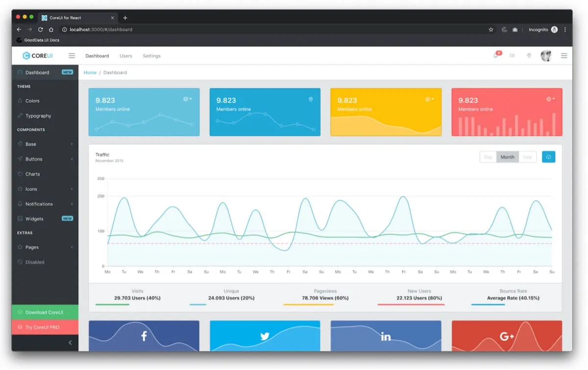Toggle the sidebar with the hamburger icon

click(72, 55)
